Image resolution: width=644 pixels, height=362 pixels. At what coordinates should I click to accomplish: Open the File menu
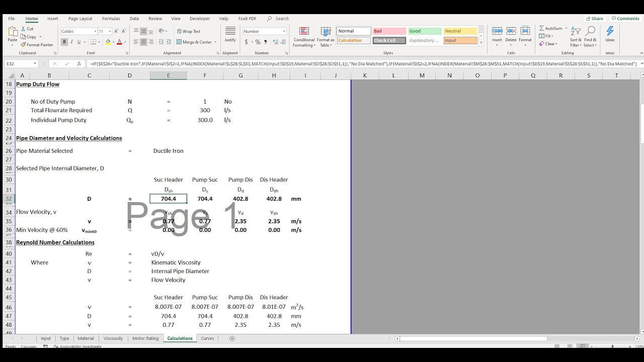(x=12, y=19)
